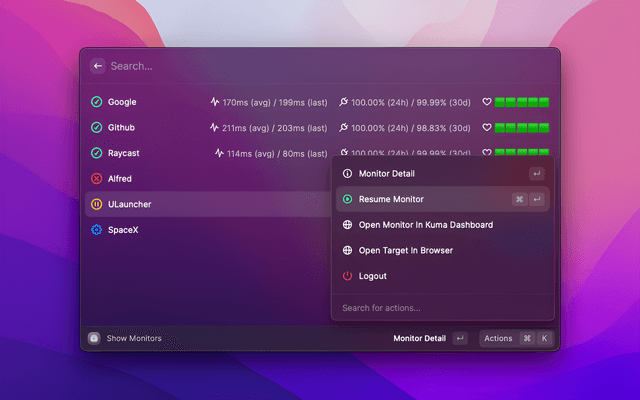The height and width of the screenshot is (400, 640).
Task: Click the heart icon in Google row
Action: coord(487,102)
